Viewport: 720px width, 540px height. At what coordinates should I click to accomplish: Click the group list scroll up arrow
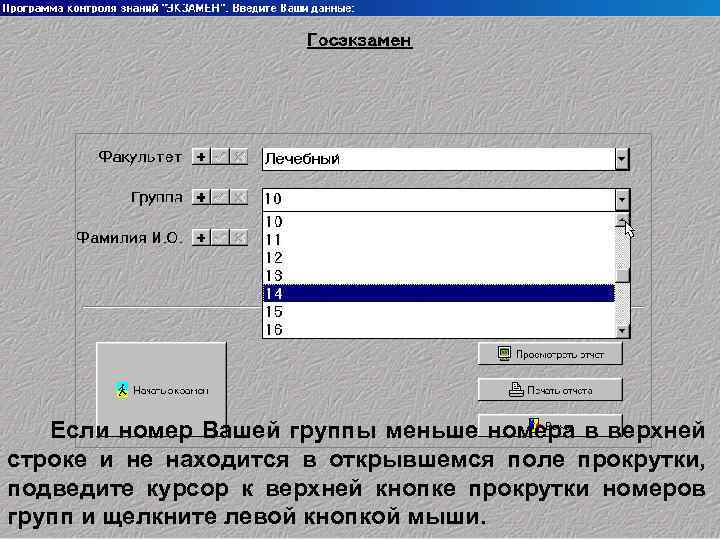tap(622, 219)
